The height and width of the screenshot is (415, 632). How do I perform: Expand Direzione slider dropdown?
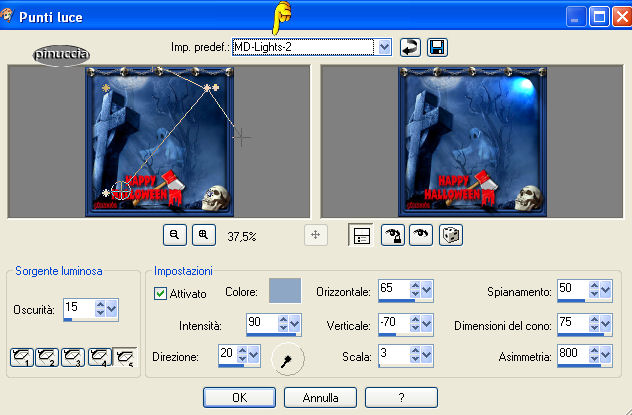(x=254, y=355)
